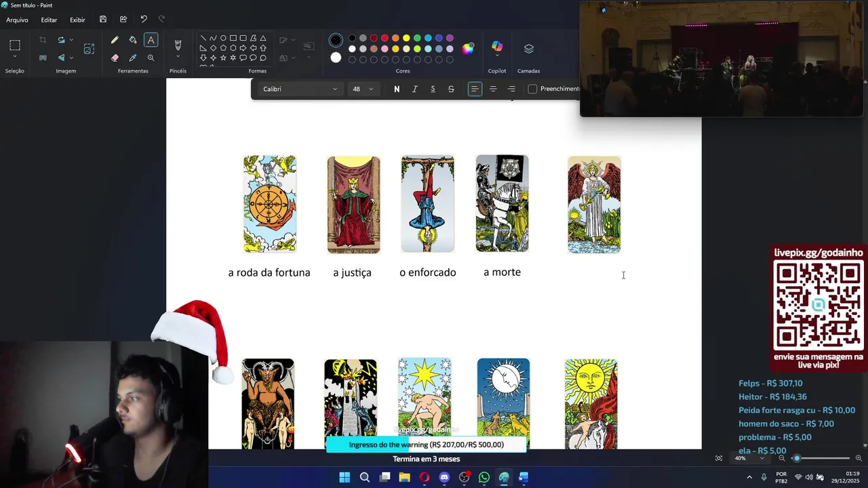868x488 pixels.
Task: Toggle Bold (N) text formatting
Action: (397, 89)
